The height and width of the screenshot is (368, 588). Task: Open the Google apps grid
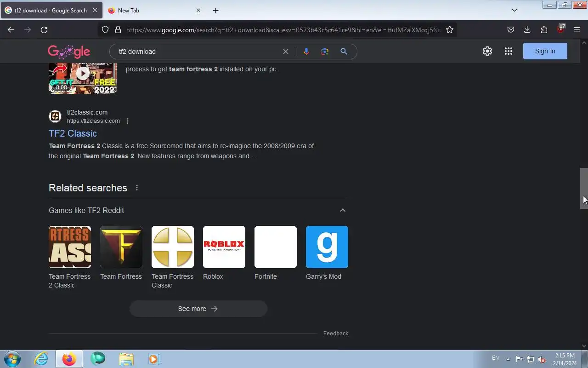509,51
